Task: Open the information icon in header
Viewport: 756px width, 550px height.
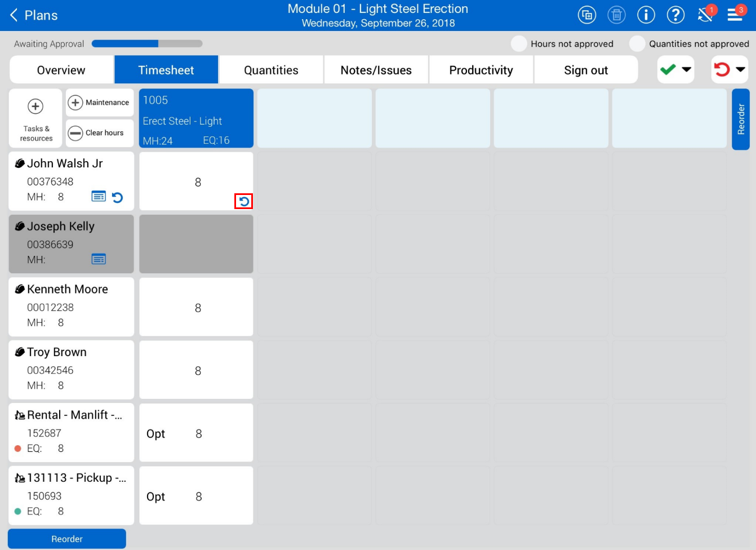Action: (x=646, y=15)
